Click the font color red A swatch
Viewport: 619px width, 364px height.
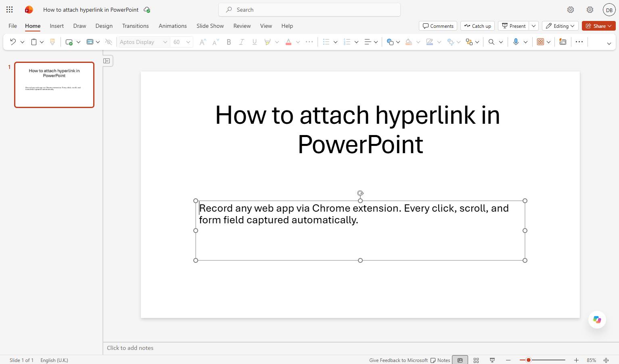[x=288, y=42]
